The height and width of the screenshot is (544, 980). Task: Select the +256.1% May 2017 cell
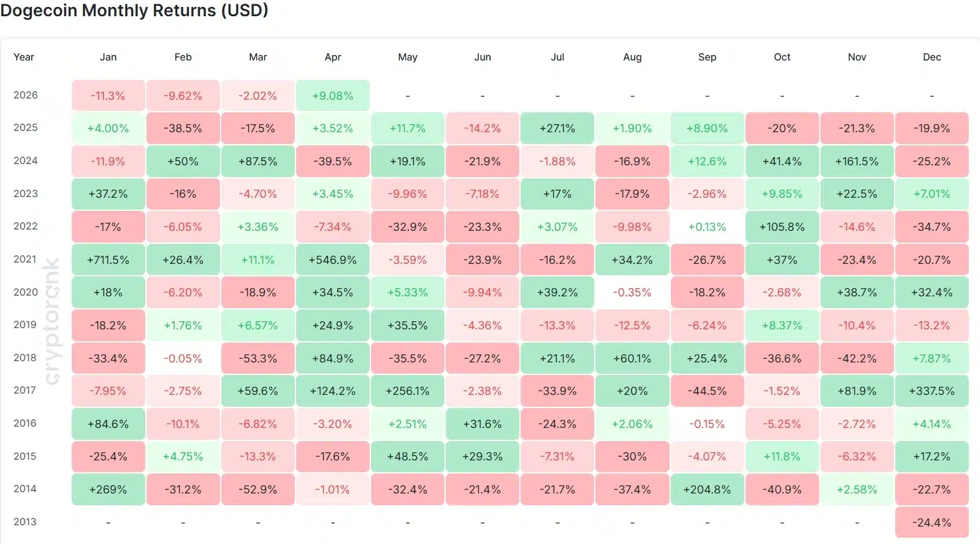[x=408, y=391]
